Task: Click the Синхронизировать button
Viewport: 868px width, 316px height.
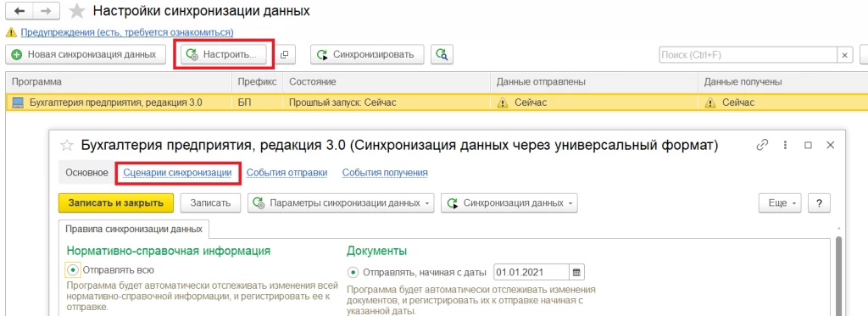Action: [x=366, y=54]
